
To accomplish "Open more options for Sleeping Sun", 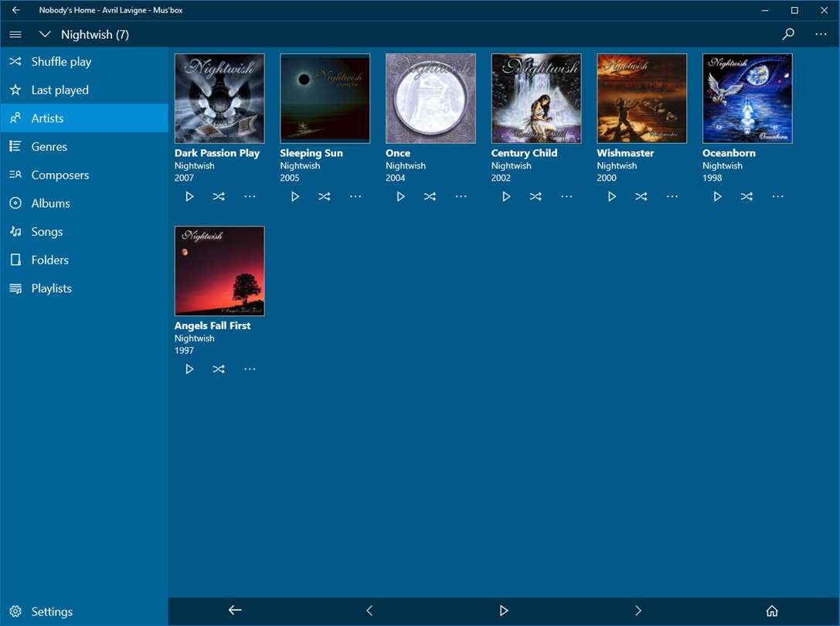I will pos(355,197).
